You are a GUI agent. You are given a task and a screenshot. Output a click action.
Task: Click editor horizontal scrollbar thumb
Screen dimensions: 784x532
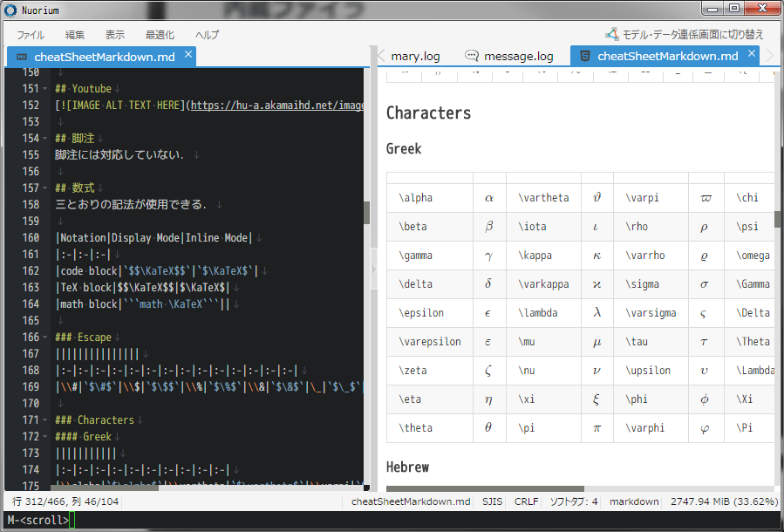[x=105, y=488]
